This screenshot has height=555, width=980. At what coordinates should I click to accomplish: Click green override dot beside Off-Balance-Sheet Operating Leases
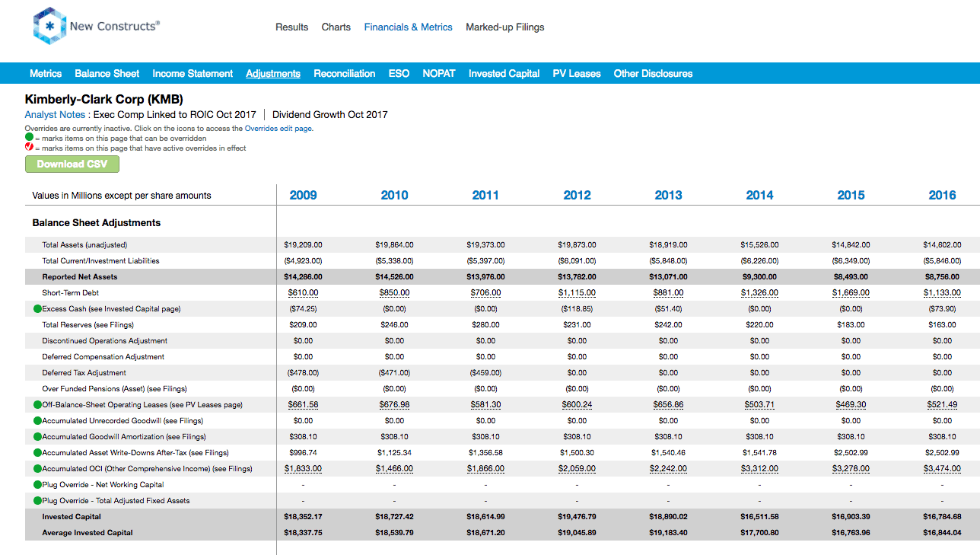click(37, 405)
